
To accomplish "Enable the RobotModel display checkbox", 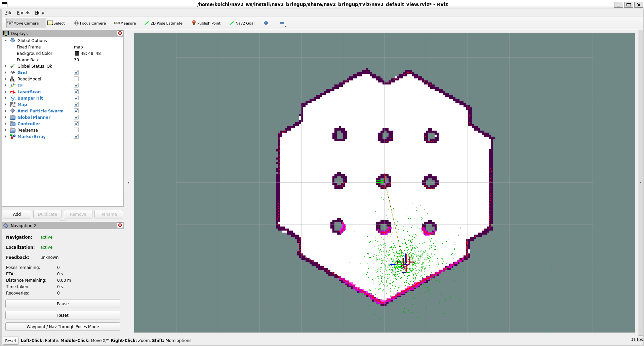I will pos(76,79).
